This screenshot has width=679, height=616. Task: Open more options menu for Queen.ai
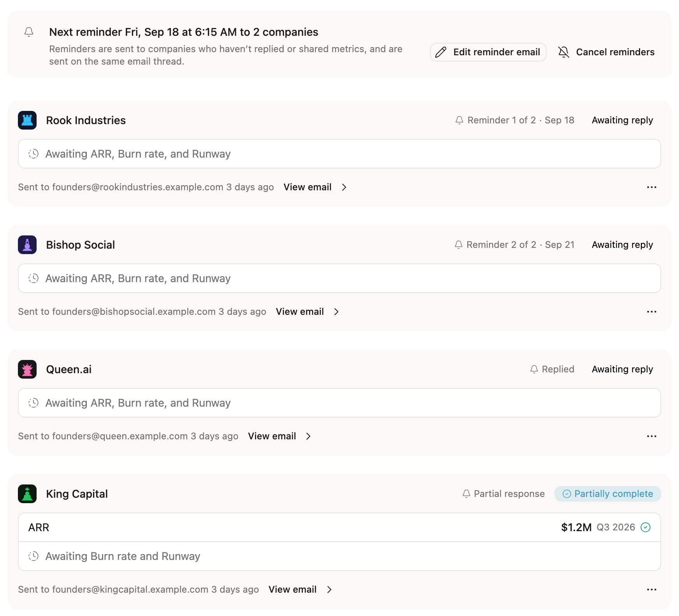(x=652, y=436)
